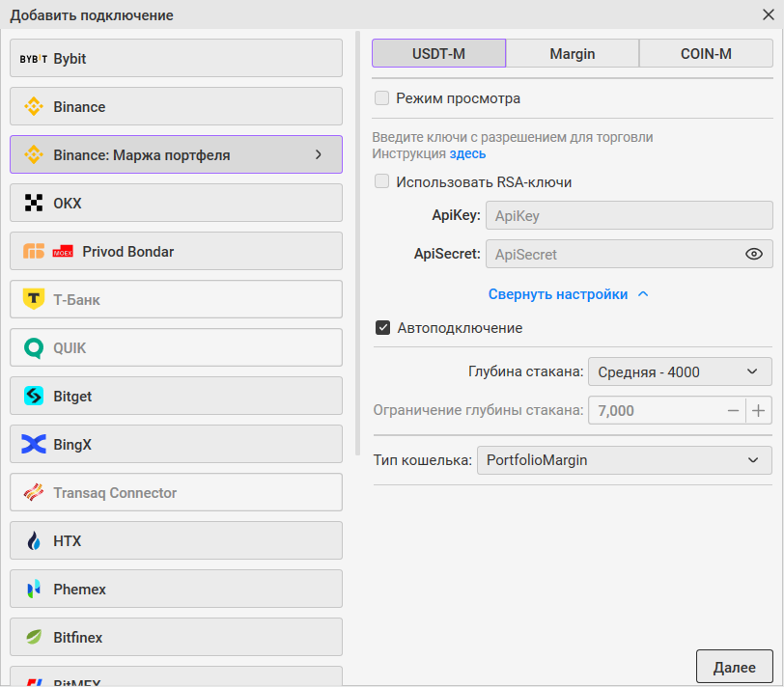Open the instruction link здесь
The image size is (784, 687).
(x=467, y=153)
